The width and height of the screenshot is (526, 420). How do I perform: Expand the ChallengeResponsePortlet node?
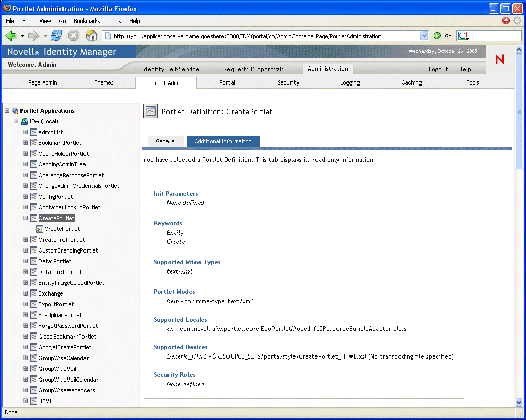[25, 175]
